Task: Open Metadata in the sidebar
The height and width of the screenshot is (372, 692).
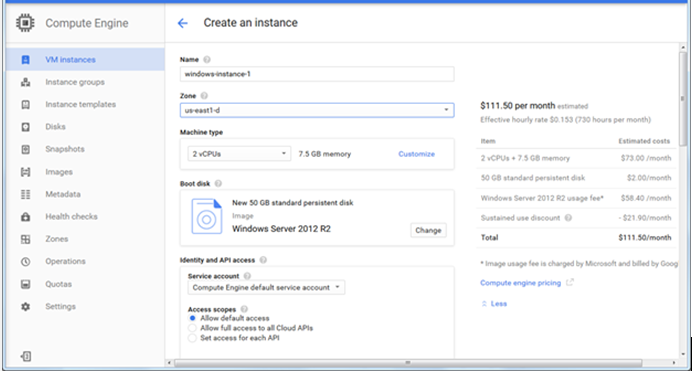Action: tap(63, 194)
